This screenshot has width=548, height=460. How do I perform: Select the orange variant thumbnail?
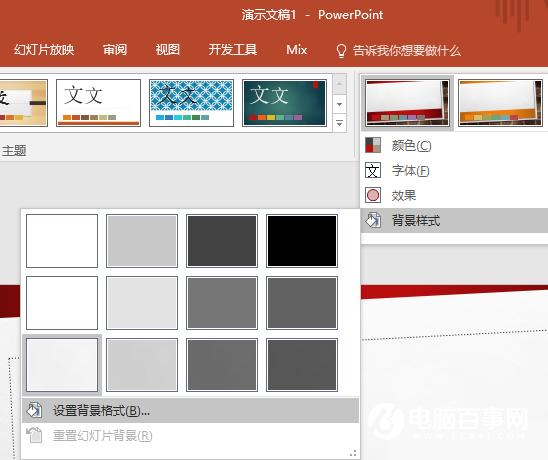500,103
